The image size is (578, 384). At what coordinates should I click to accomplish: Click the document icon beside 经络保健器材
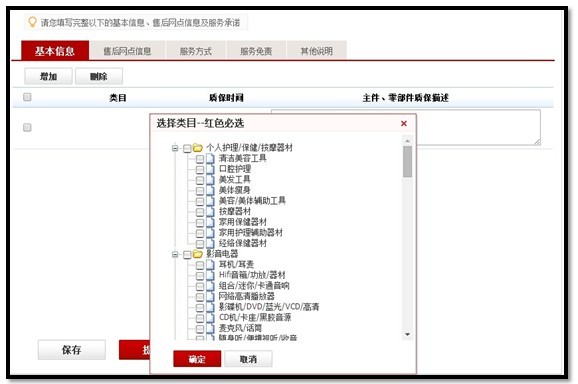point(210,243)
